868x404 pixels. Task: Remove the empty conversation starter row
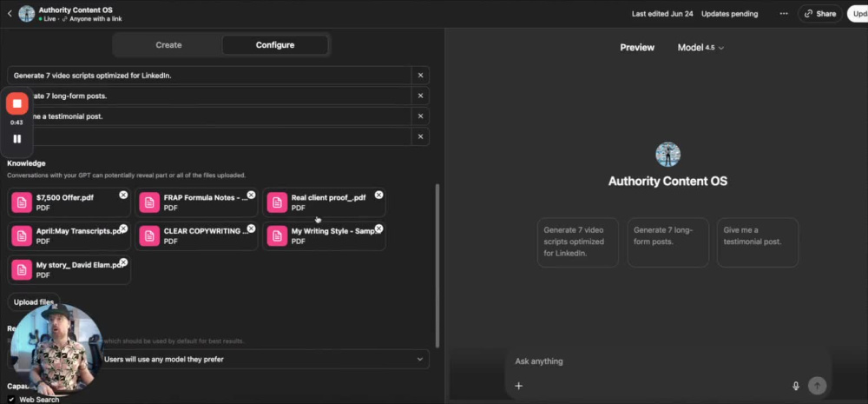click(x=420, y=137)
